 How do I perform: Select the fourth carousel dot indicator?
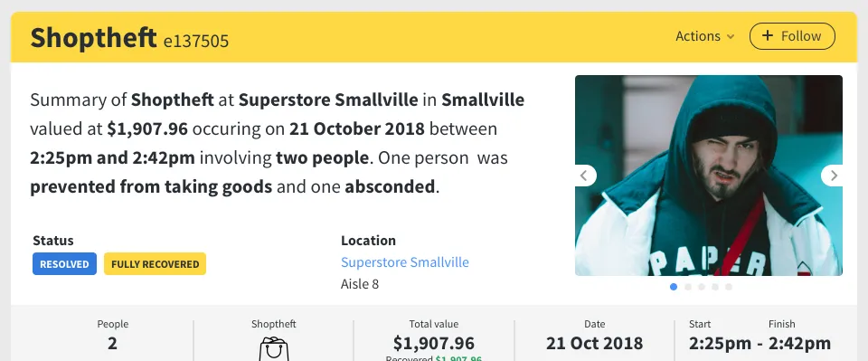pos(715,287)
